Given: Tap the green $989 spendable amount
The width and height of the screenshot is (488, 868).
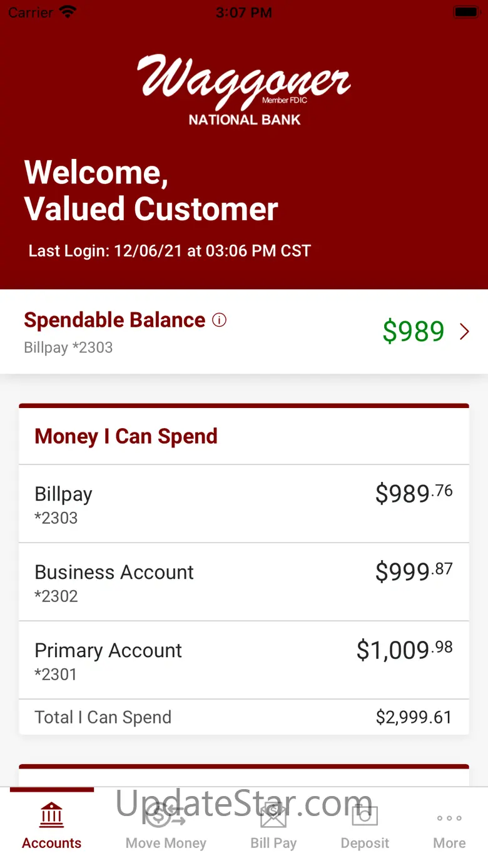Looking at the screenshot, I should tap(413, 332).
